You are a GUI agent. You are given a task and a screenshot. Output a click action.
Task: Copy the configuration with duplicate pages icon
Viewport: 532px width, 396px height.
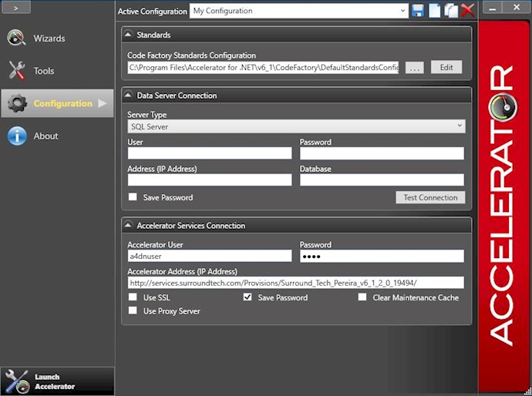coord(451,11)
